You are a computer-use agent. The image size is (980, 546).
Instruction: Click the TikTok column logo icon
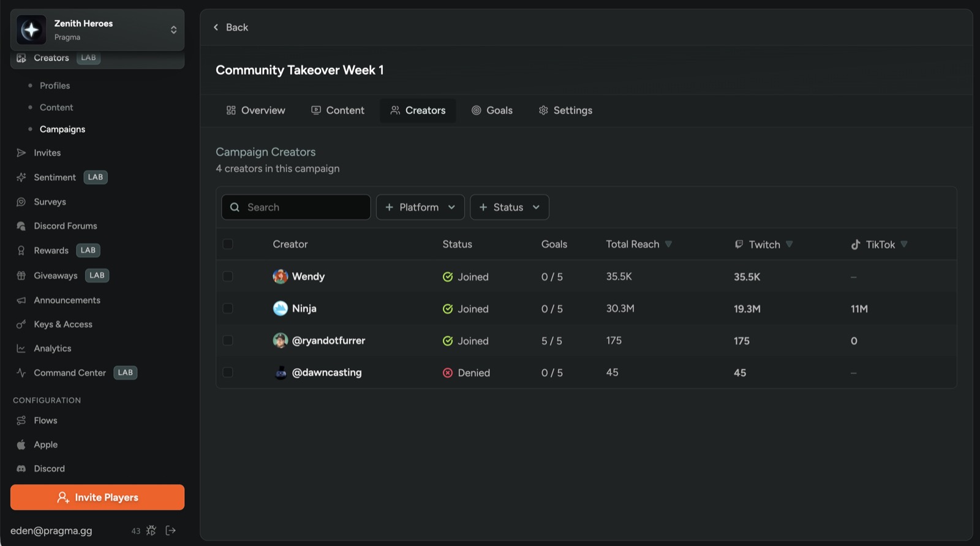[856, 245]
